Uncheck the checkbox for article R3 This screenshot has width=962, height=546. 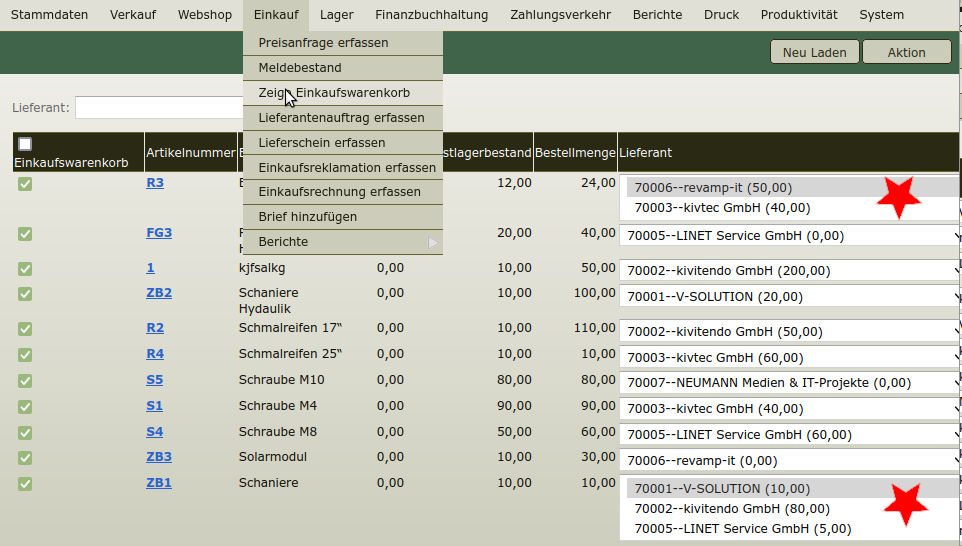[x=25, y=184]
